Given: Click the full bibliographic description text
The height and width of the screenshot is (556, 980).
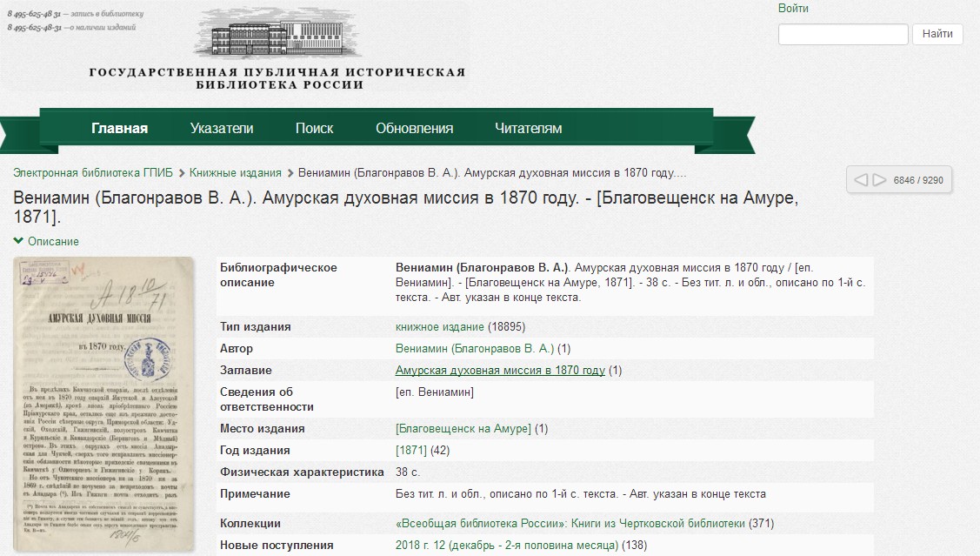Looking at the screenshot, I should tap(630, 283).
